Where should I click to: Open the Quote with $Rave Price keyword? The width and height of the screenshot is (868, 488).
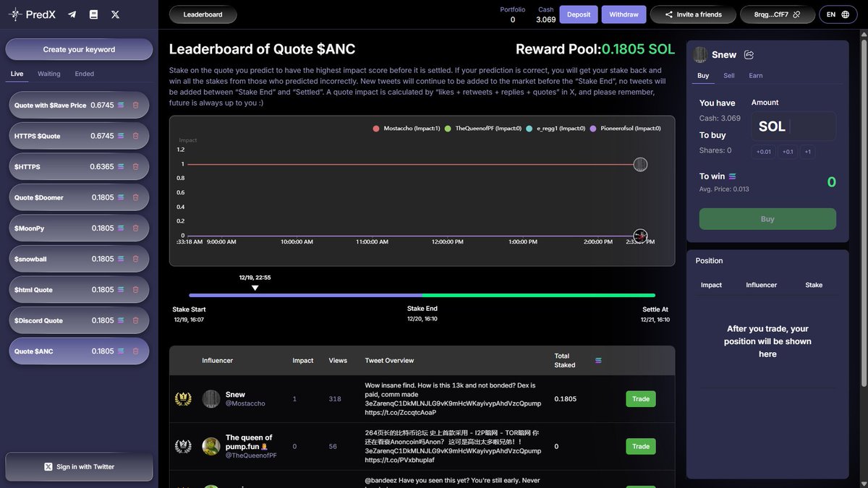click(79, 106)
